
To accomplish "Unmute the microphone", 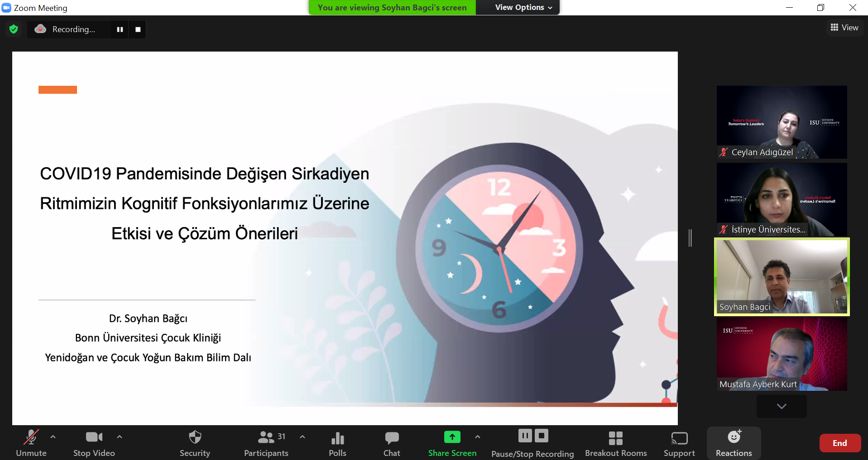I will [x=31, y=438].
